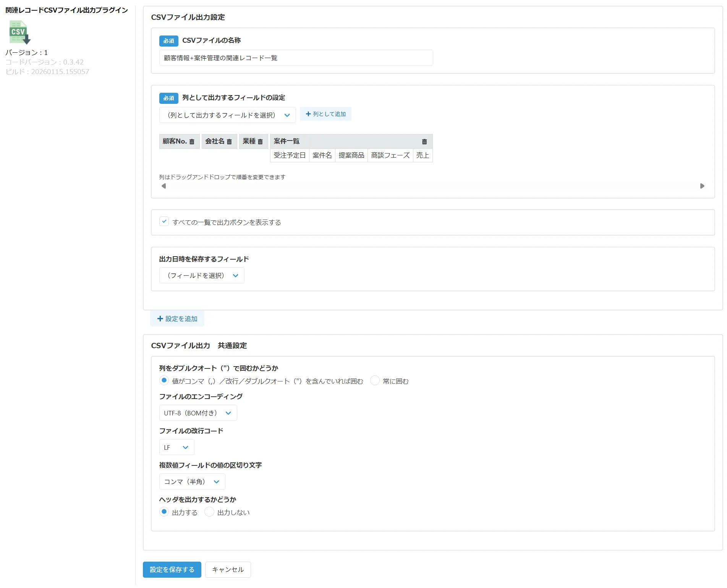Delete the 業種 column
Screen dimensions: 727x588
pos(260,142)
